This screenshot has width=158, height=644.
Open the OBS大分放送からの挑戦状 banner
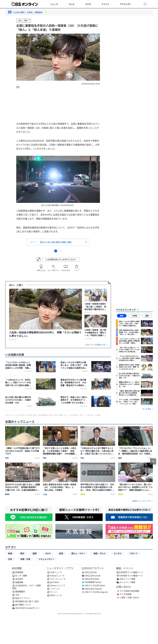pyautogui.click(x=129, y=531)
